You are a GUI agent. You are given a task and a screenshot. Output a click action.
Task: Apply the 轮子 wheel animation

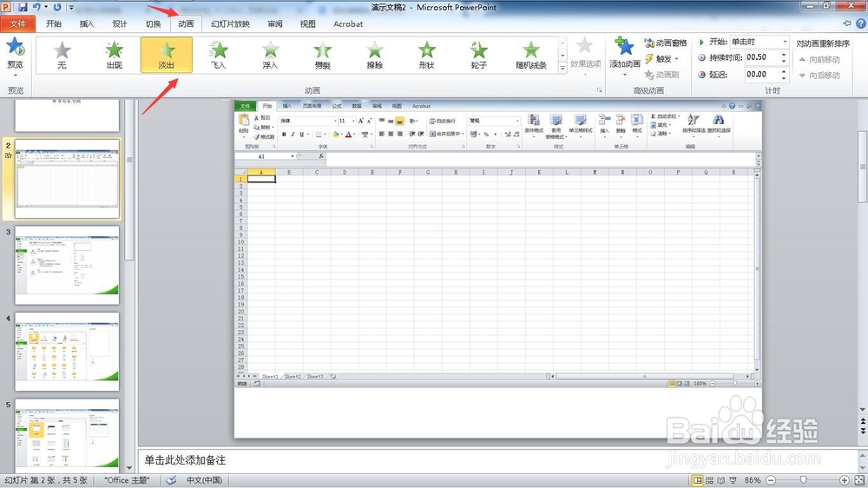coord(479,55)
